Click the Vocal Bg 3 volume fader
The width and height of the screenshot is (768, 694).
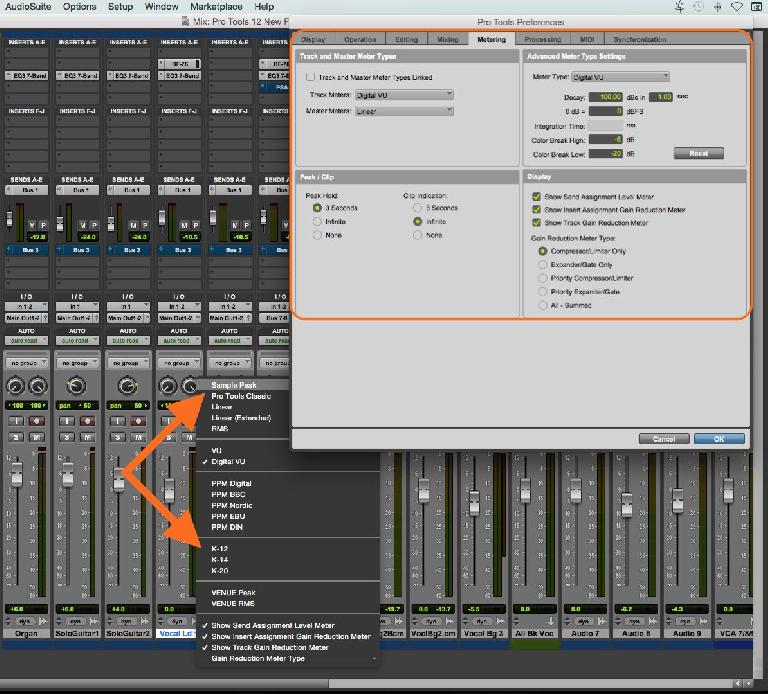[x=474, y=503]
